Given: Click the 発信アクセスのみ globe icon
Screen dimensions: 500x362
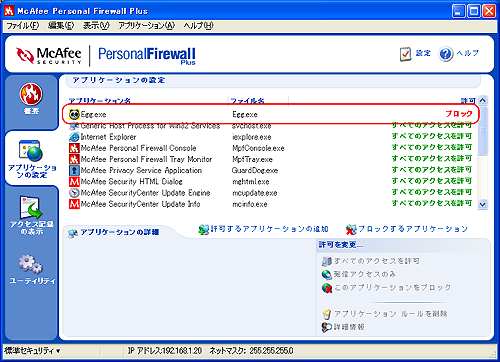Looking at the screenshot, I should pos(327,274).
